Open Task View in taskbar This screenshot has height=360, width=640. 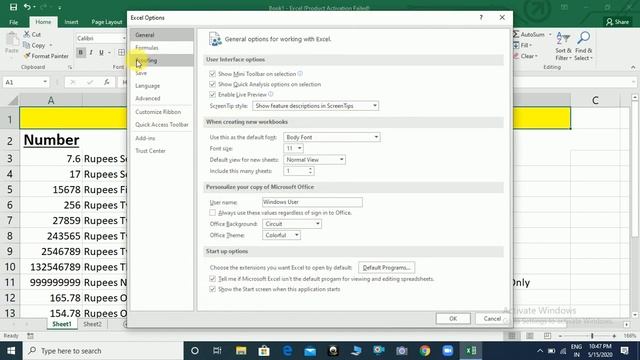tap(217, 351)
